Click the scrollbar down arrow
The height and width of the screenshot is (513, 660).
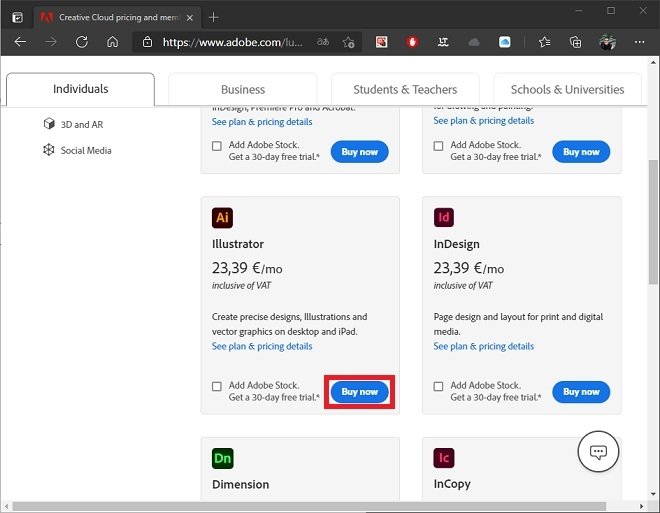click(x=653, y=494)
